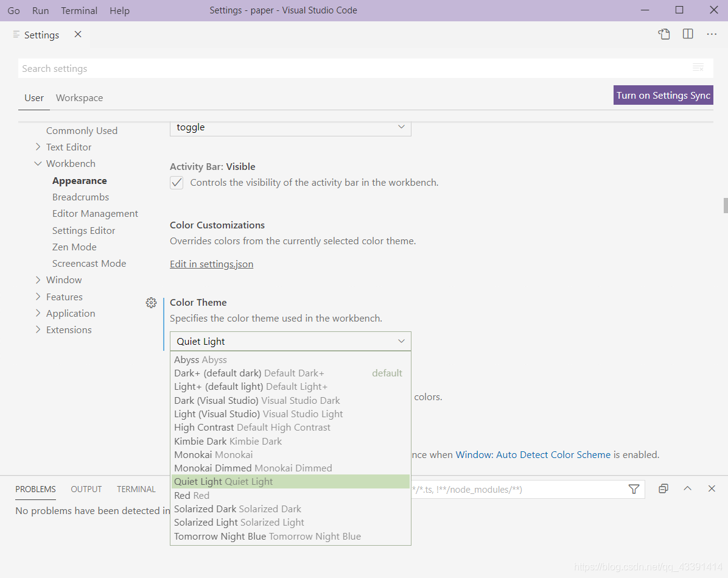The image size is (728, 578).
Task: Close the bottom panel
Action: [x=712, y=488]
